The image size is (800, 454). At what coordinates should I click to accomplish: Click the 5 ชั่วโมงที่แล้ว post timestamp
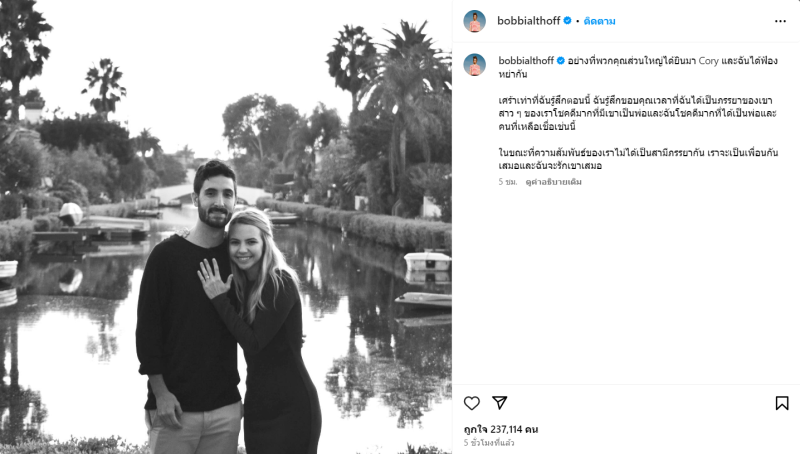coord(487,442)
